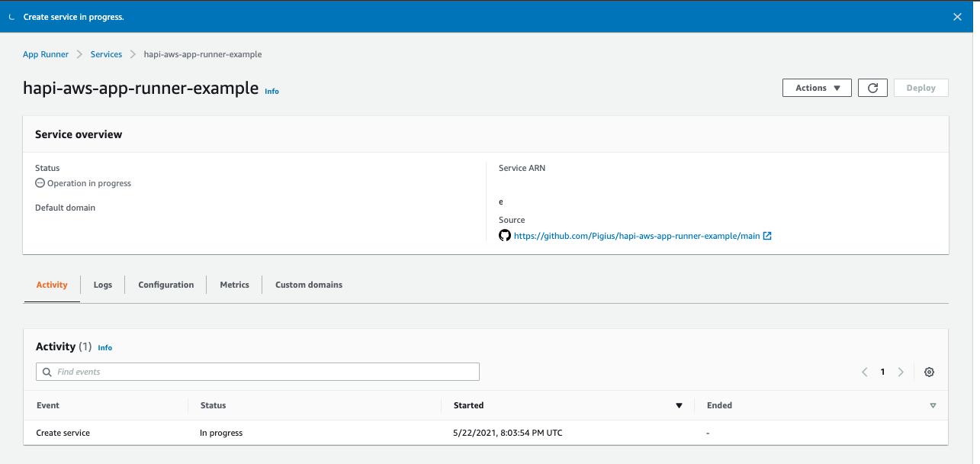Click the Service overview heading
Screen dimensions: 980x464
coord(79,134)
